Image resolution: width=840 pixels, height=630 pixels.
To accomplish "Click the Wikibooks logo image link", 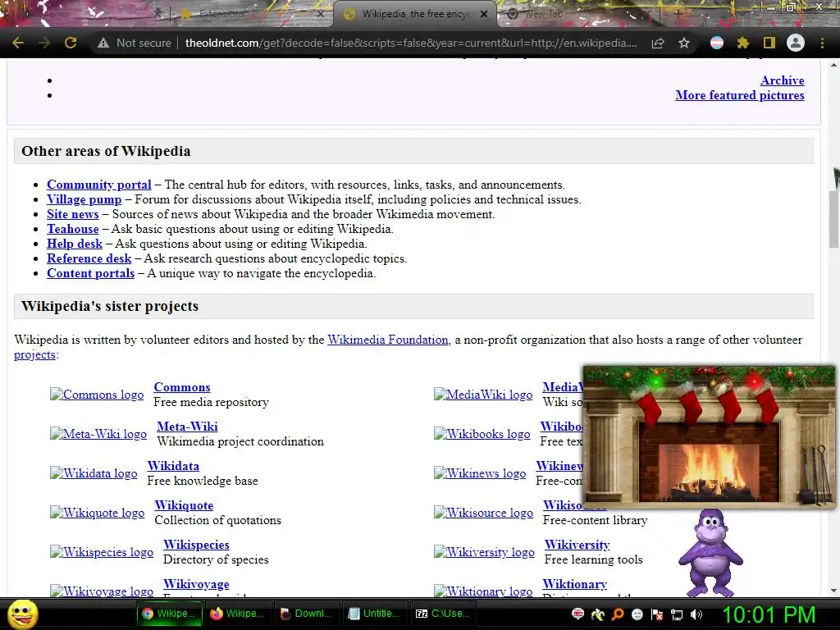I will pos(482,434).
